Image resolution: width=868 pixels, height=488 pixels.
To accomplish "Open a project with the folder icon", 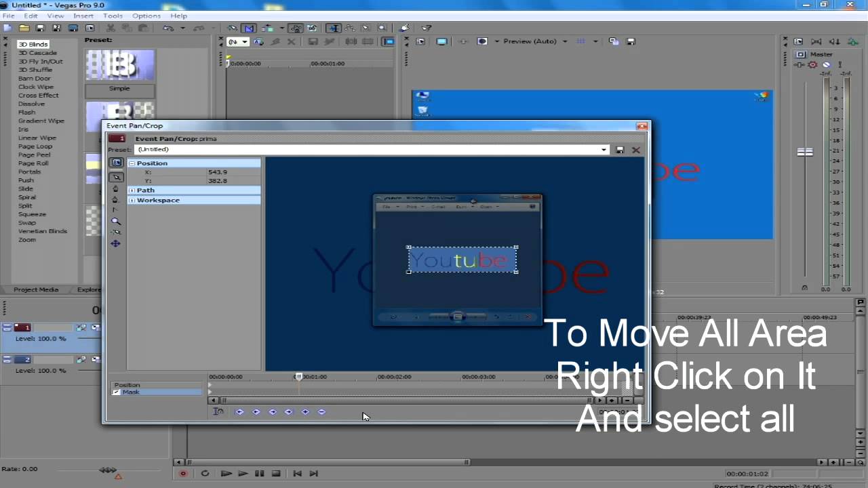I will (x=24, y=28).
